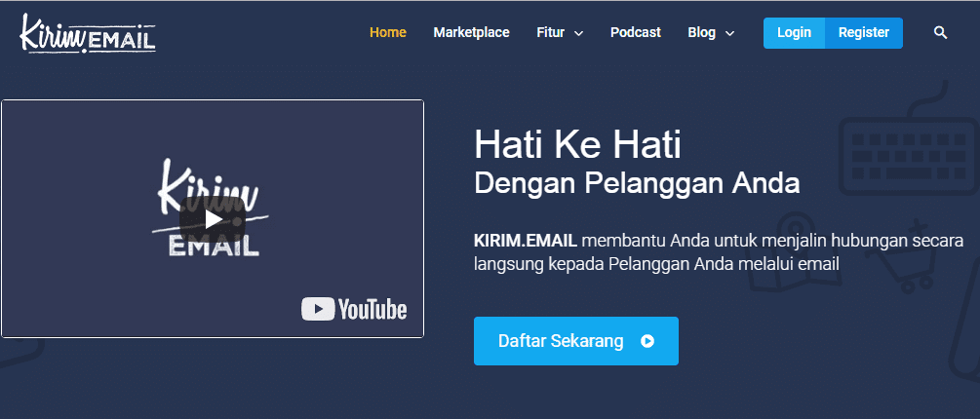The image size is (980, 419).
Task: Expand the Fitur dropdown chevron
Action: 578,33
